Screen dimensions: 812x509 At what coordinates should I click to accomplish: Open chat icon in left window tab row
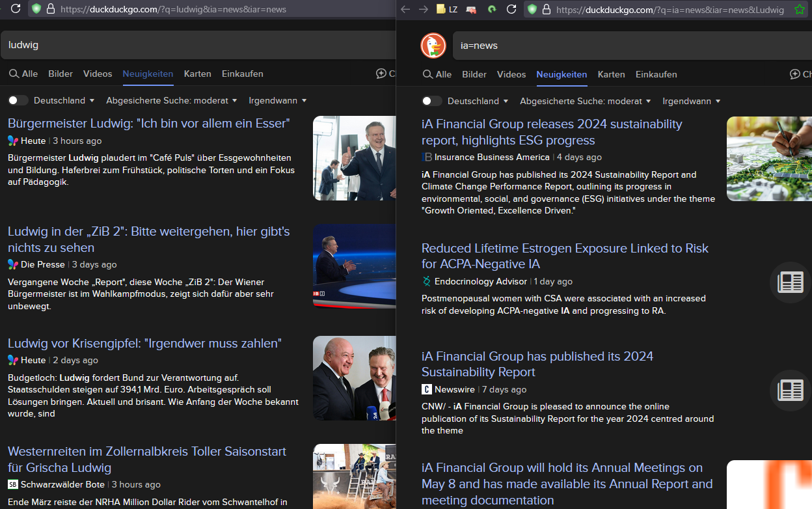(x=381, y=74)
